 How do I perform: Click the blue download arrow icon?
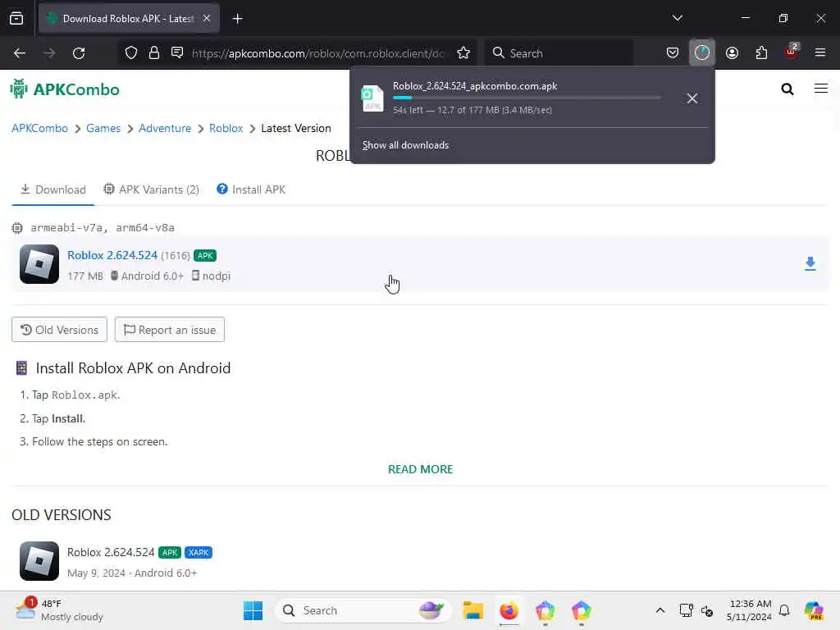tap(810, 263)
